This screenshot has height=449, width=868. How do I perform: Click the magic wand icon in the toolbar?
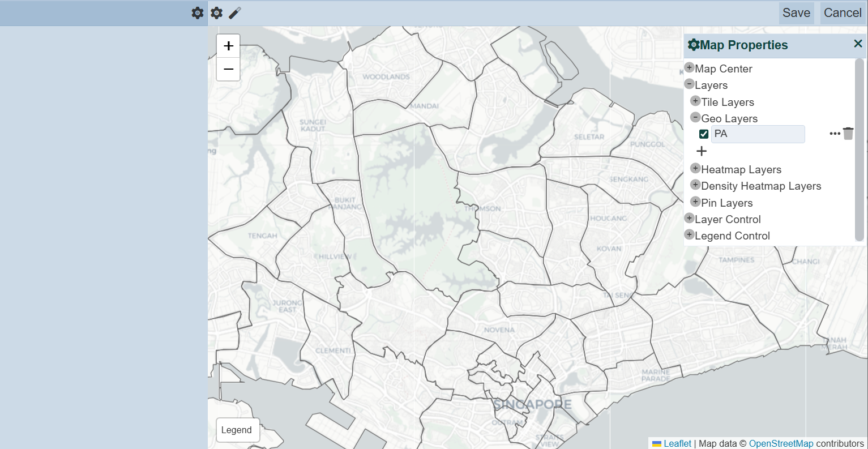(x=235, y=13)
